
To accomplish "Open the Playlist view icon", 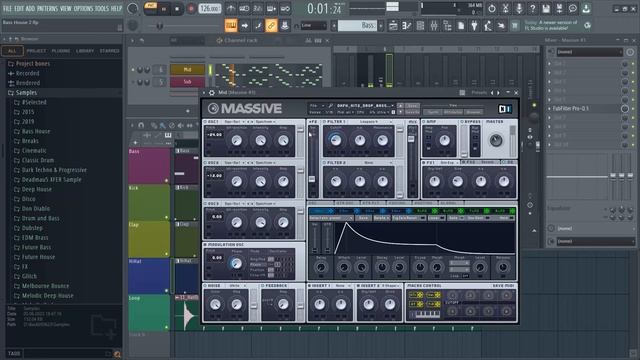I will click(x=393, y=26).
